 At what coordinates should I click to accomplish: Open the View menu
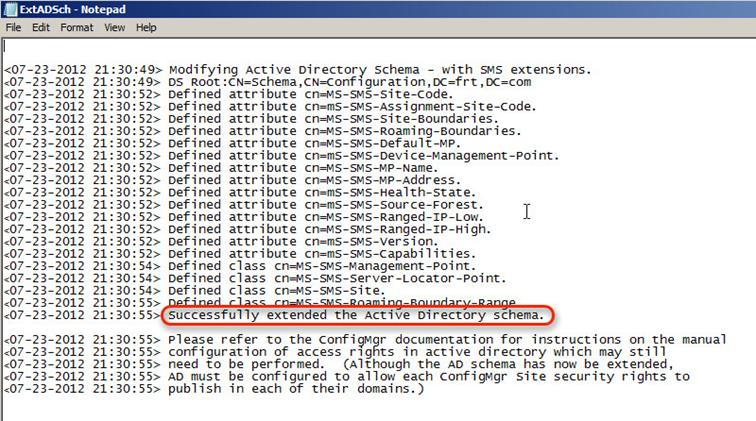click(114, 27)
